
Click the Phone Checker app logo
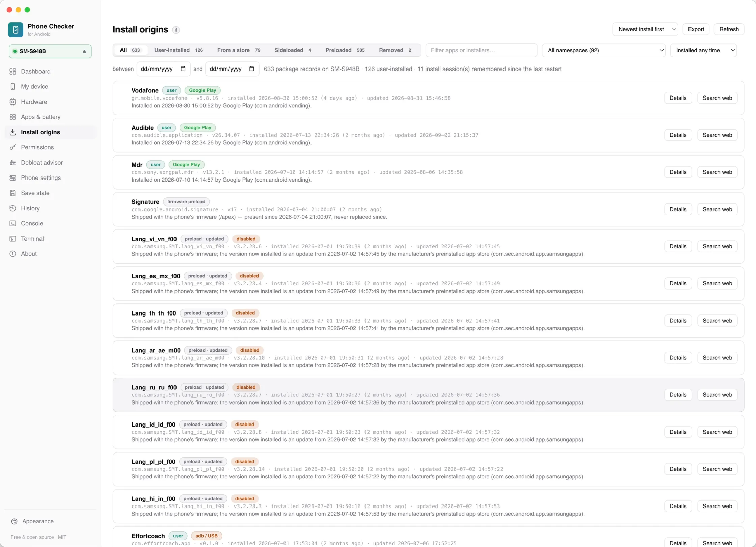(16, 30)
